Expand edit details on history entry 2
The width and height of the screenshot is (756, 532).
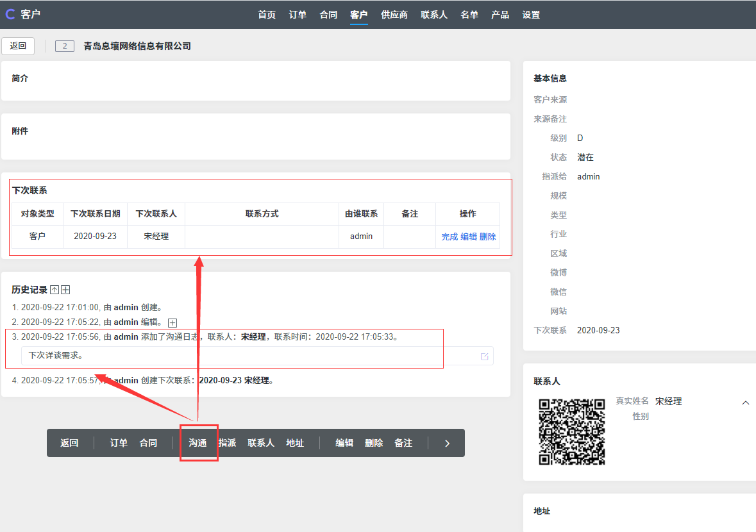pos(172,322)
